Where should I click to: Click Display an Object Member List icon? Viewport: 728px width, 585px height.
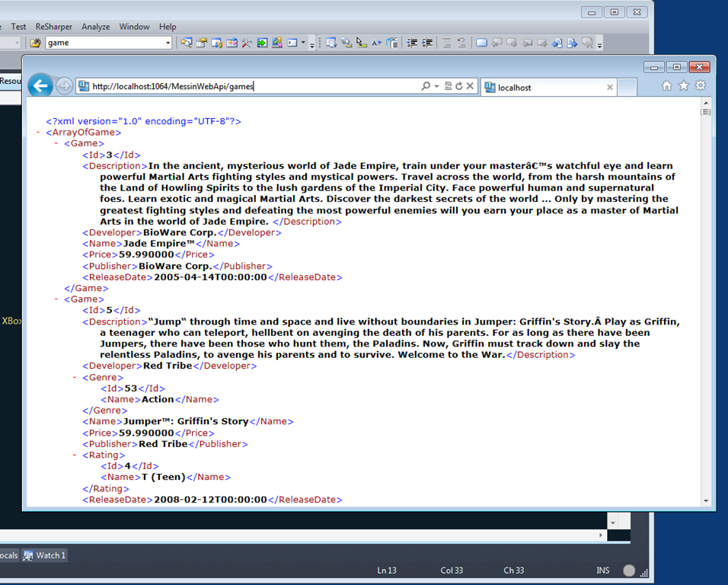tap(333, 43)
